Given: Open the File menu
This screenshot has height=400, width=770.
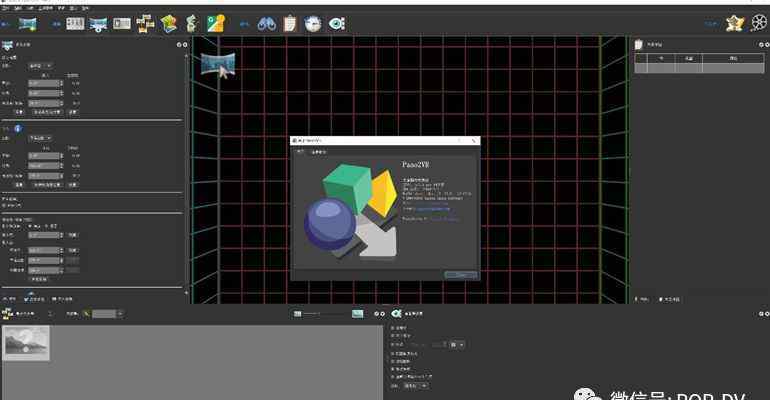Looking at the screenshot, I should 5,8.
